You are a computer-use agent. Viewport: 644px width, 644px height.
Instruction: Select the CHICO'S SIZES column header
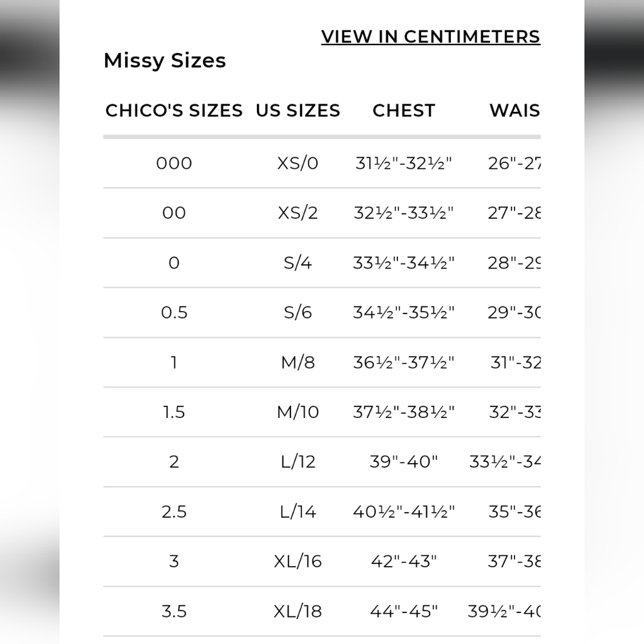tap(174, 111)
